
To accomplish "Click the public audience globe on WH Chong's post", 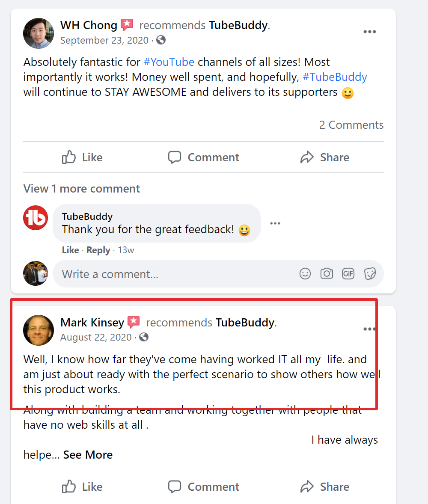I will tap(161, 40).
